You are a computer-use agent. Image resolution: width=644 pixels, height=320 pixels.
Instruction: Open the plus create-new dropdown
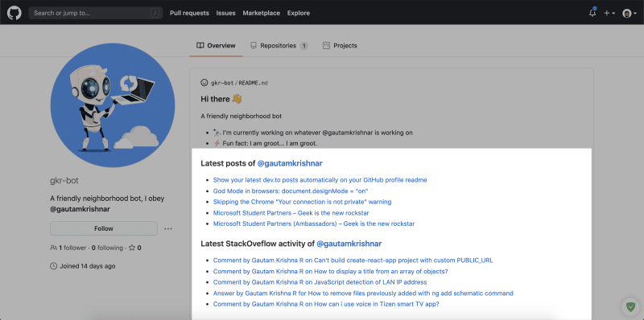[609, 13]
